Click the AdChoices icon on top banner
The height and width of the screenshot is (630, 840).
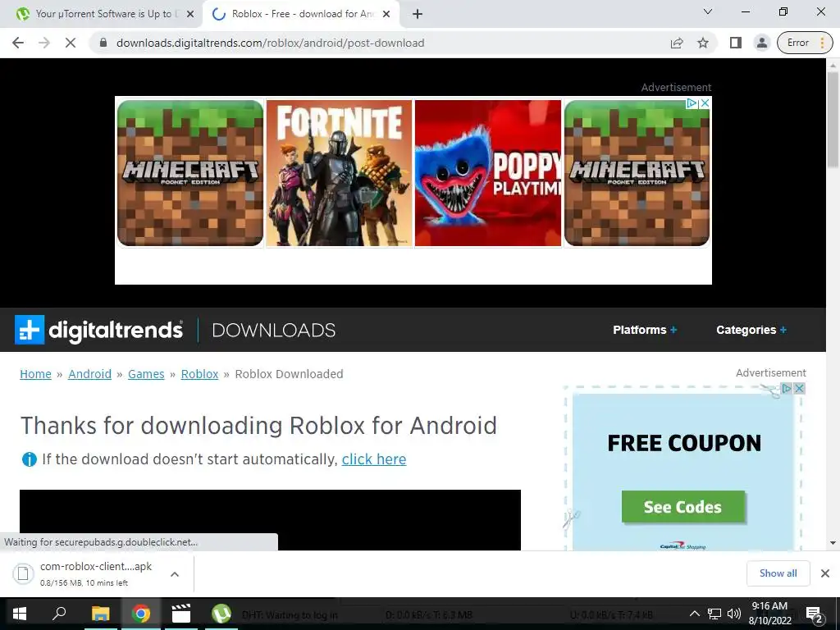[x=692, y=103]
